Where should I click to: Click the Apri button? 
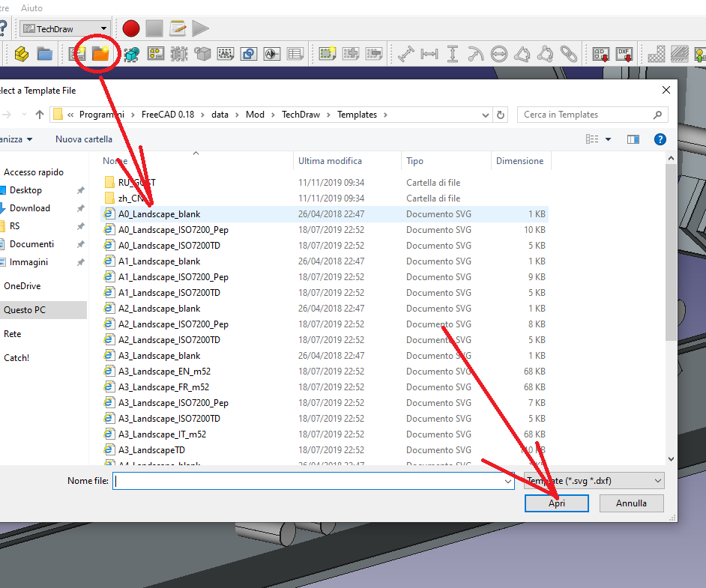tap(557, 503)
